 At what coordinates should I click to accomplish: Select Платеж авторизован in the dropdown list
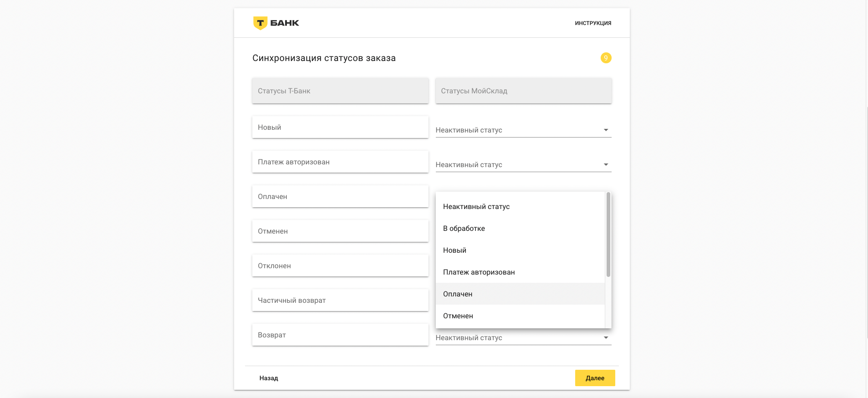pos(479,272)
